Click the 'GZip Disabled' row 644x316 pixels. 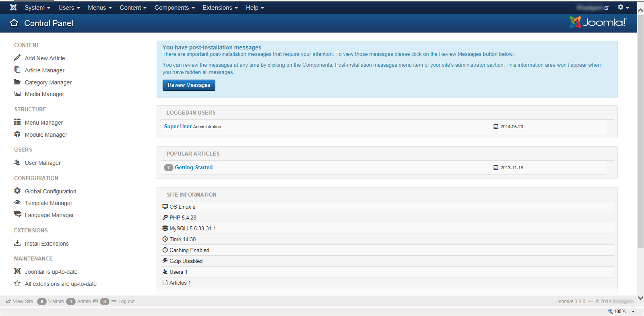(x=388, y=261)
